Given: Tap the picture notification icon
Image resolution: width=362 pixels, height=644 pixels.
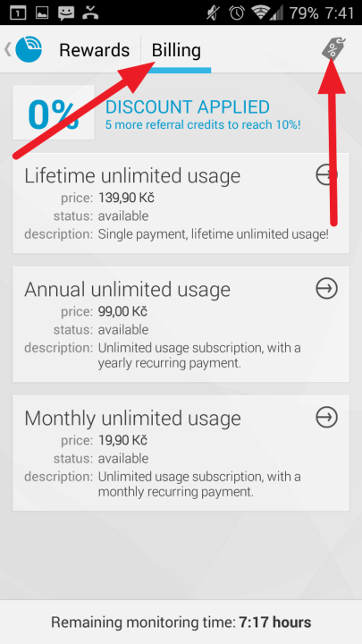Looking at the screenshot, I should (42, 13).
